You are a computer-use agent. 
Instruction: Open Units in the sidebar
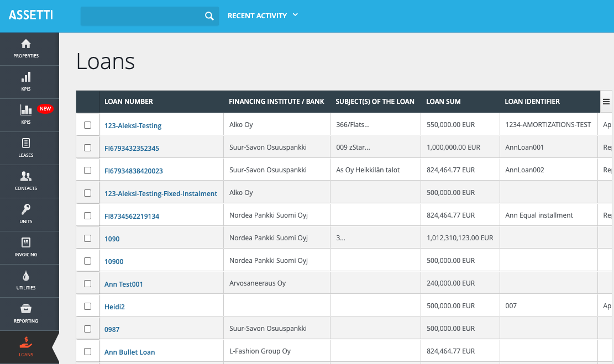pyautogui.click(x=26, y=214)
